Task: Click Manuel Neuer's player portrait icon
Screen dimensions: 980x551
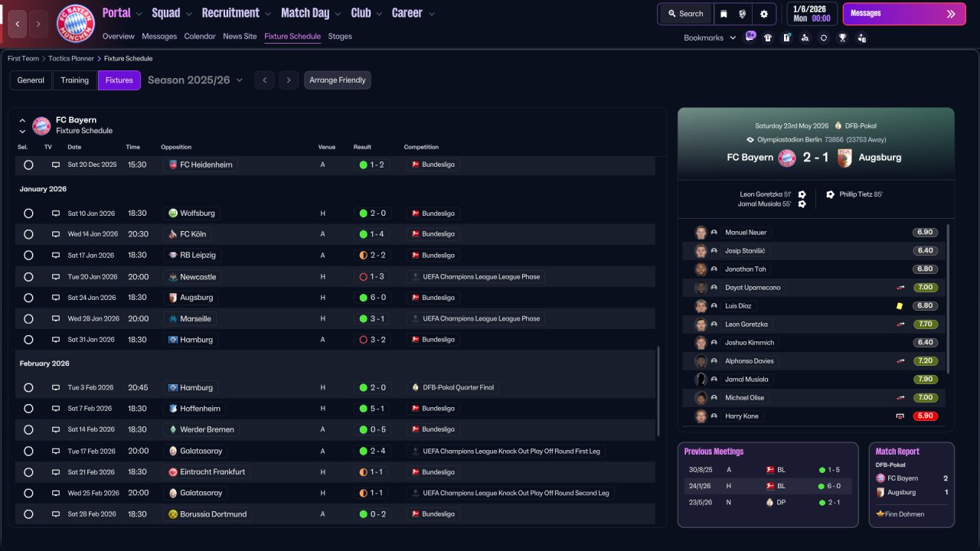Action: [x=700, y=233]
